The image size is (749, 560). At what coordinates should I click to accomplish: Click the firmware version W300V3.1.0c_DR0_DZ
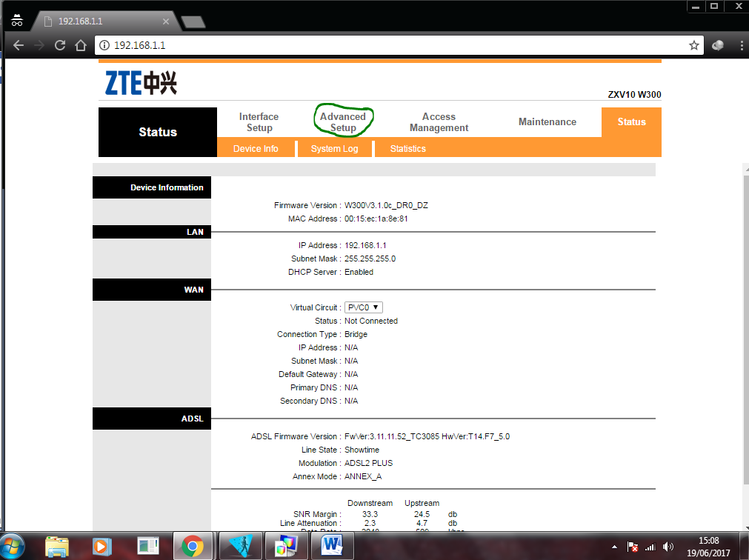click(386, 205)
